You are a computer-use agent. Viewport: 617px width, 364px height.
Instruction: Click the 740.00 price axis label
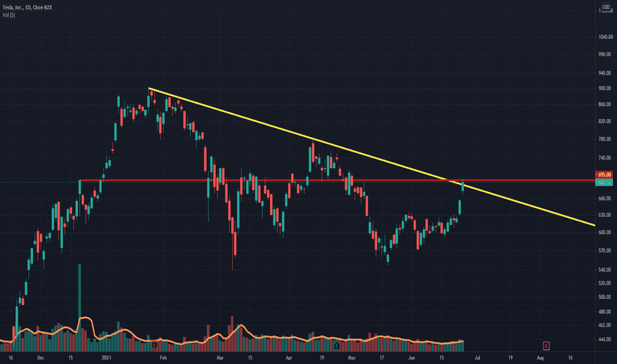point(605,158)
